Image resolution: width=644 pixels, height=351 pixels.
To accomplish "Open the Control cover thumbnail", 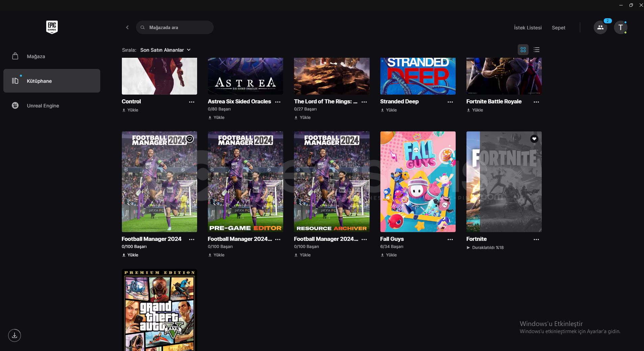I will point(159,76).
